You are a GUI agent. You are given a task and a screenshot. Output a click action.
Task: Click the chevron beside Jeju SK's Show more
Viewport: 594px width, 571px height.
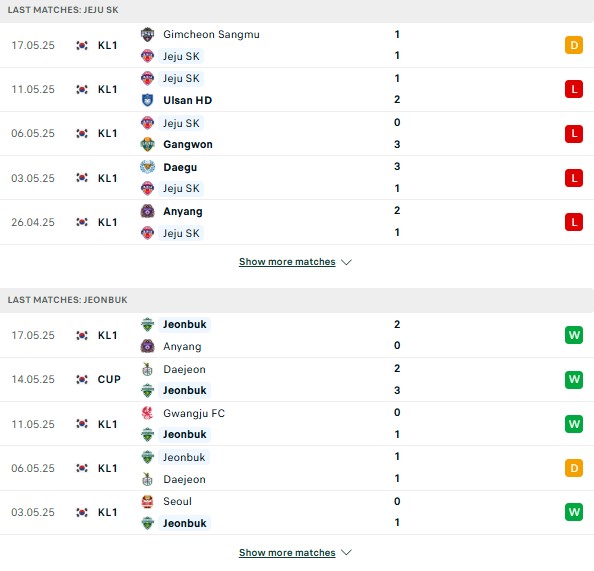(346, 262)
